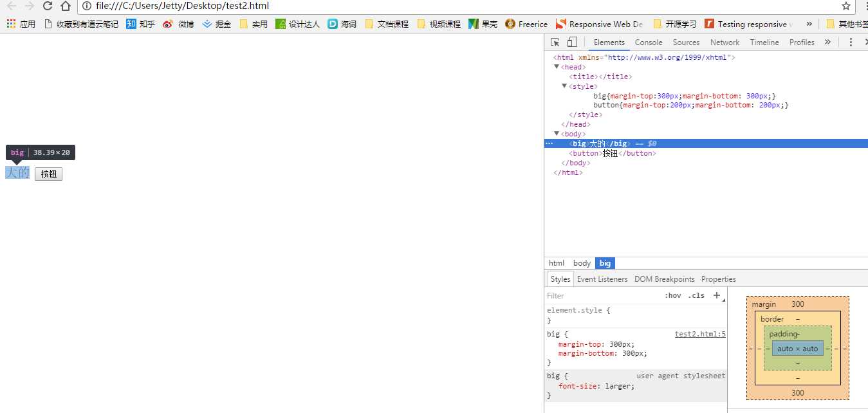The height and width of the screenshot is (413, 868).
Task: Open the 视频课程 bookmark folder
Action: (x=439, y=24)
